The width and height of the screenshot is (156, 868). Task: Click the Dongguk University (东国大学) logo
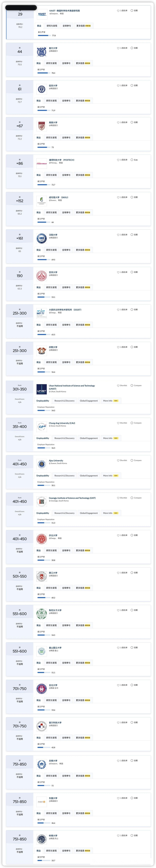tap(41, 801)
